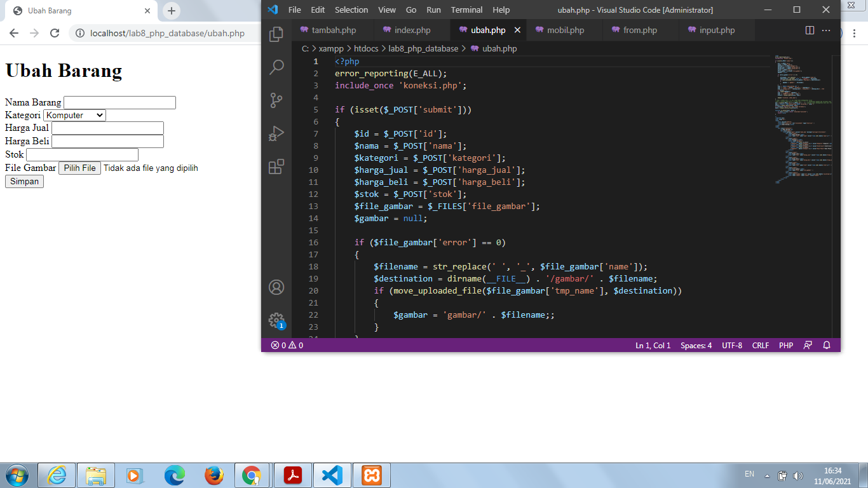868x488 pixels.
Task: Close the ubah.php editor tab
Action: point(517,30)
